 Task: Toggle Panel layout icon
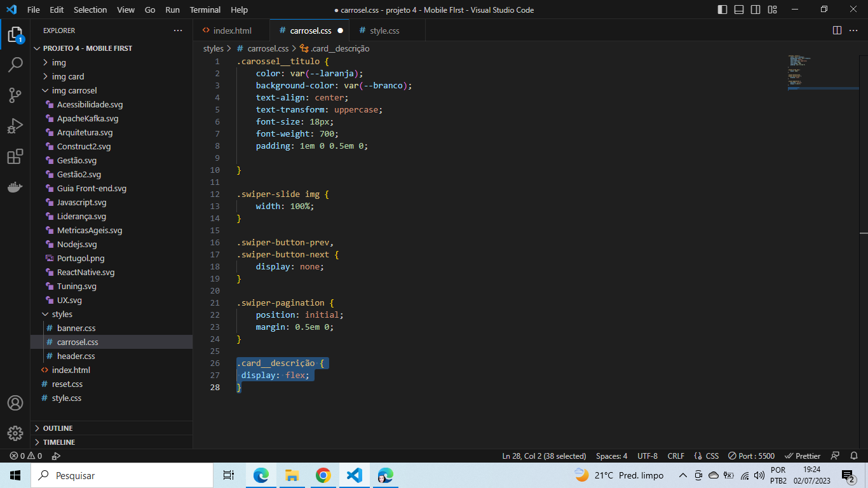[x=739, y=10]
